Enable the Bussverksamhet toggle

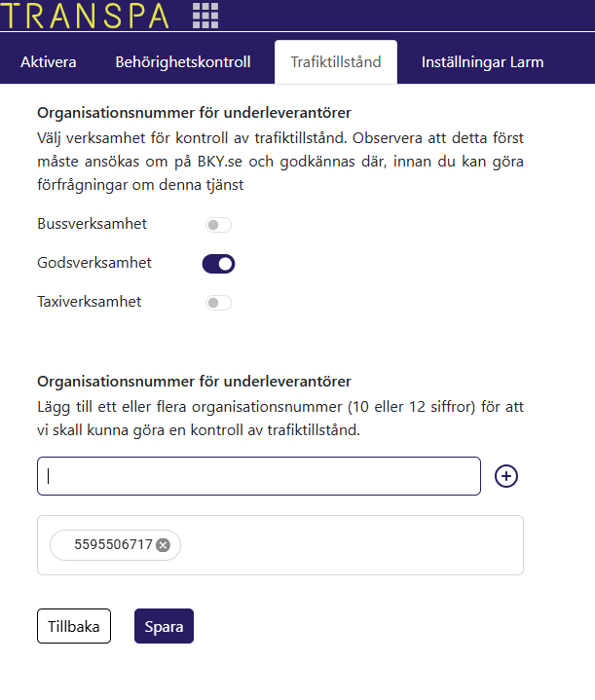(x=219, y=225)
